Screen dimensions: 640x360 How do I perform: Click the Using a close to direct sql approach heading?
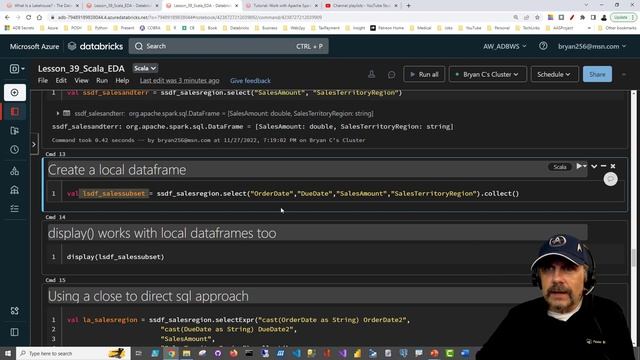pos(148,296)
